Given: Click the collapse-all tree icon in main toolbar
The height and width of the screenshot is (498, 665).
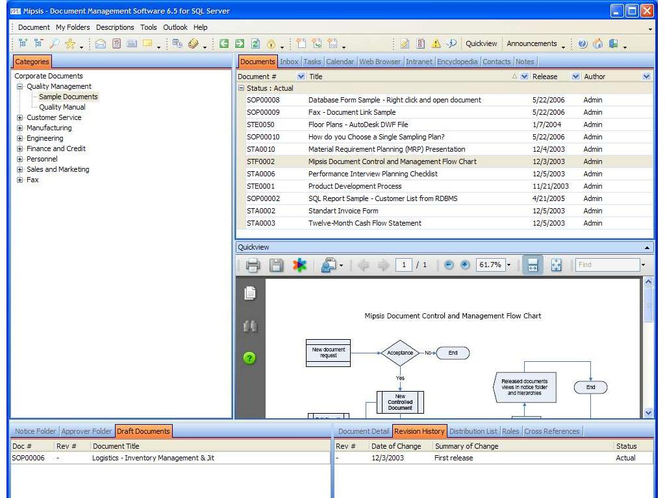Looking at the screenshot, I should (39, 43).
